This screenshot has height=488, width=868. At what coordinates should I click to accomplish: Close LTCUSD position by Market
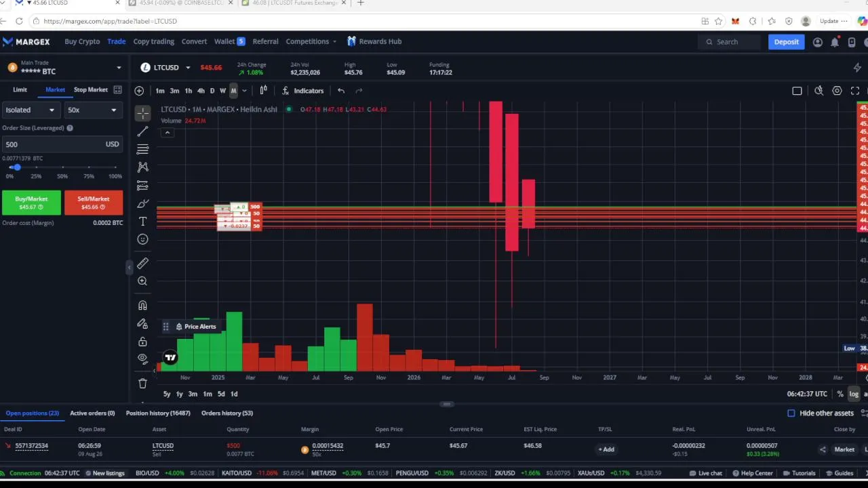pyautogui.click(x=844, y=449)
